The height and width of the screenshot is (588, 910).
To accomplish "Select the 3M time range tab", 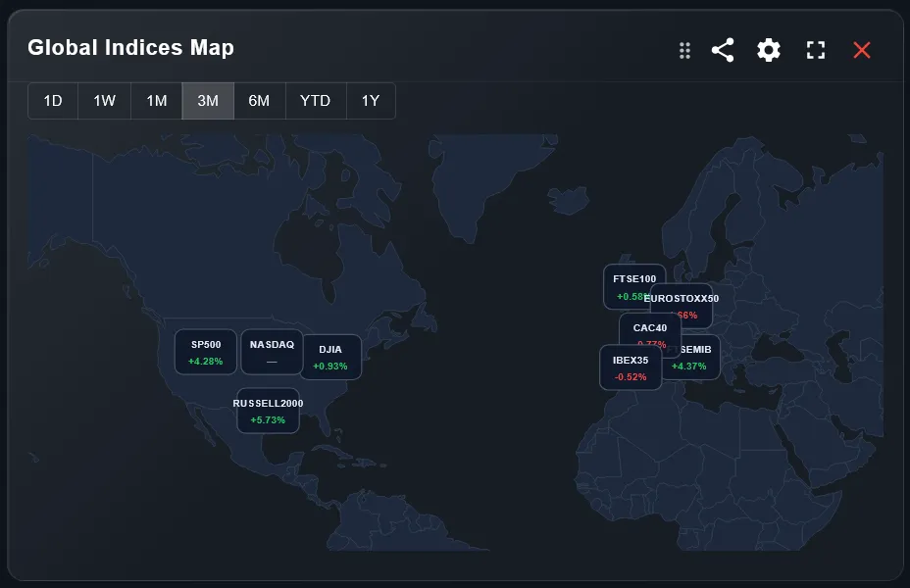I will coord(208,101).
